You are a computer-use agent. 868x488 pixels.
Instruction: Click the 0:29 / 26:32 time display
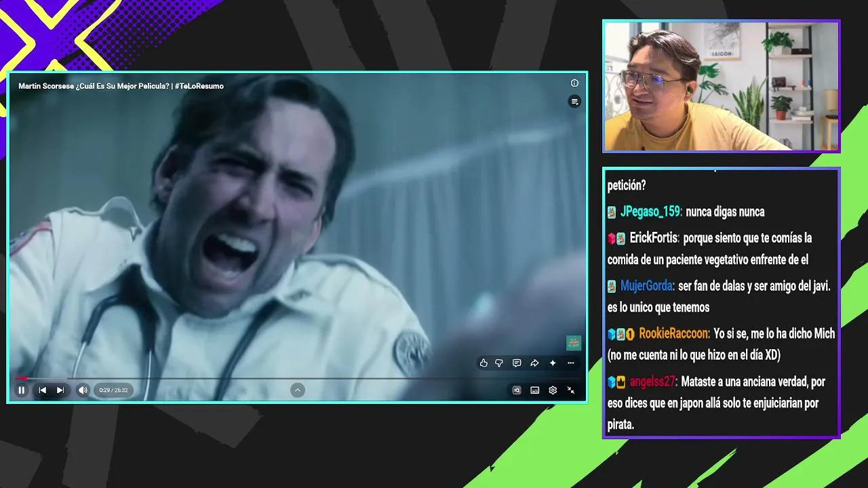click(x=113, y=390)
